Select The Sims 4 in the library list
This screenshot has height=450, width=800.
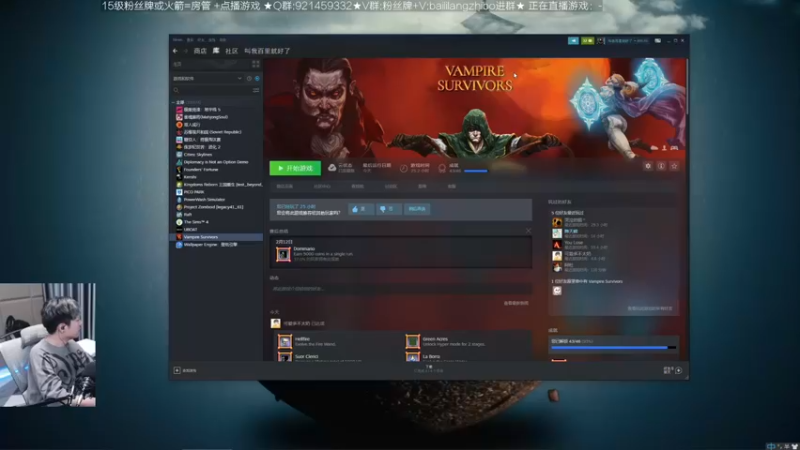tap(217, 222)
